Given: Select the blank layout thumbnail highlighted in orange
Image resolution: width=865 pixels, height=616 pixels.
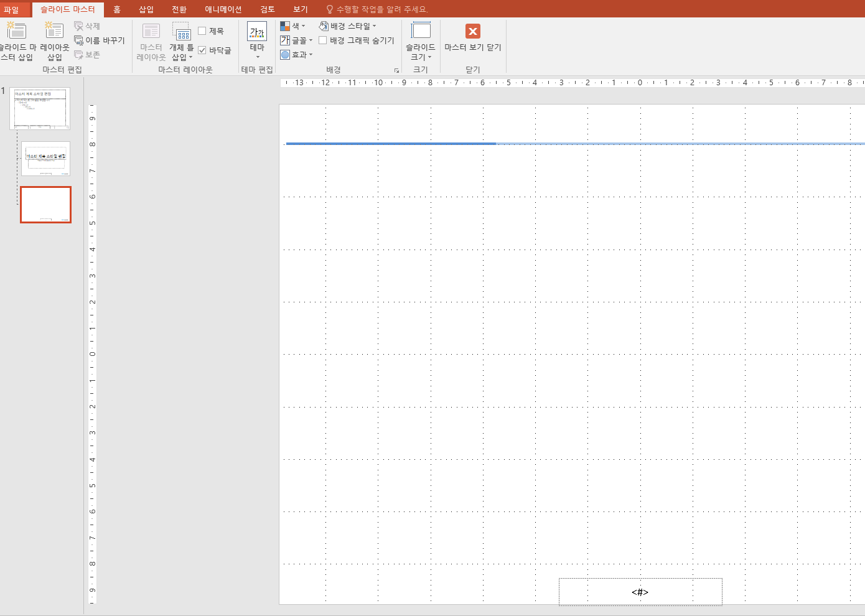Looking at the screenshot, I should tap(46, 205).
